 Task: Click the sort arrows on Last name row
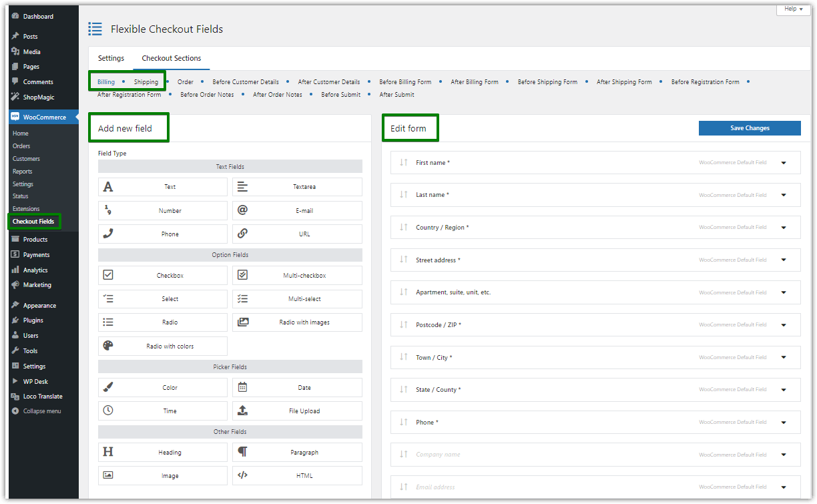(x=403, y=194)
